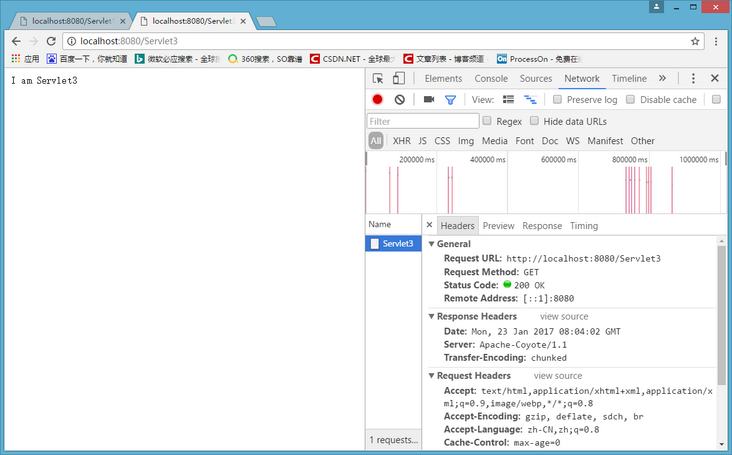Enable the Regex checkbox
732x455 pixels.
[487, 121]
